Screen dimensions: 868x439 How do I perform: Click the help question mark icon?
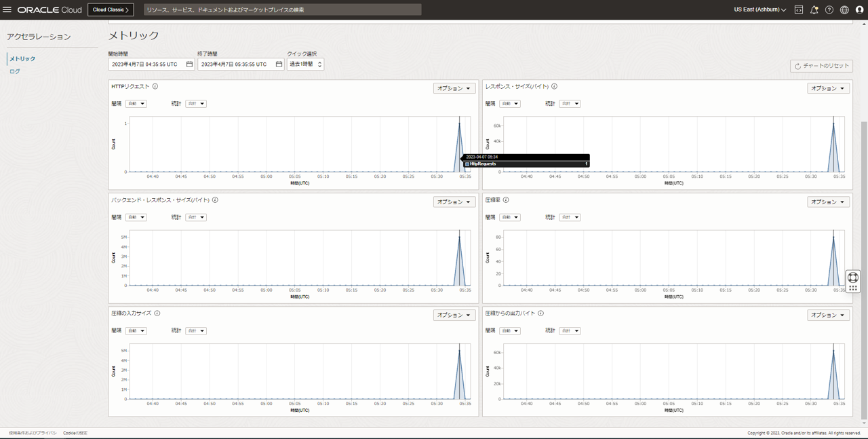829,9
